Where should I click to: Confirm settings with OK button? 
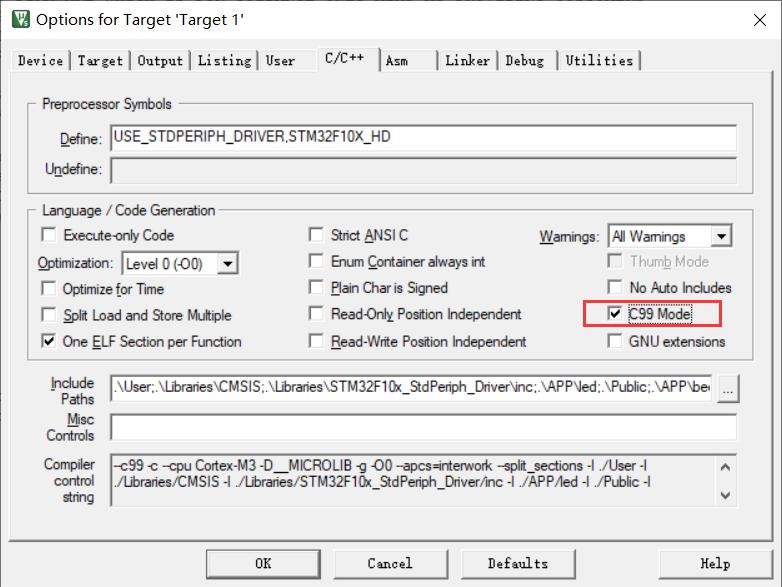pos(263,564)
